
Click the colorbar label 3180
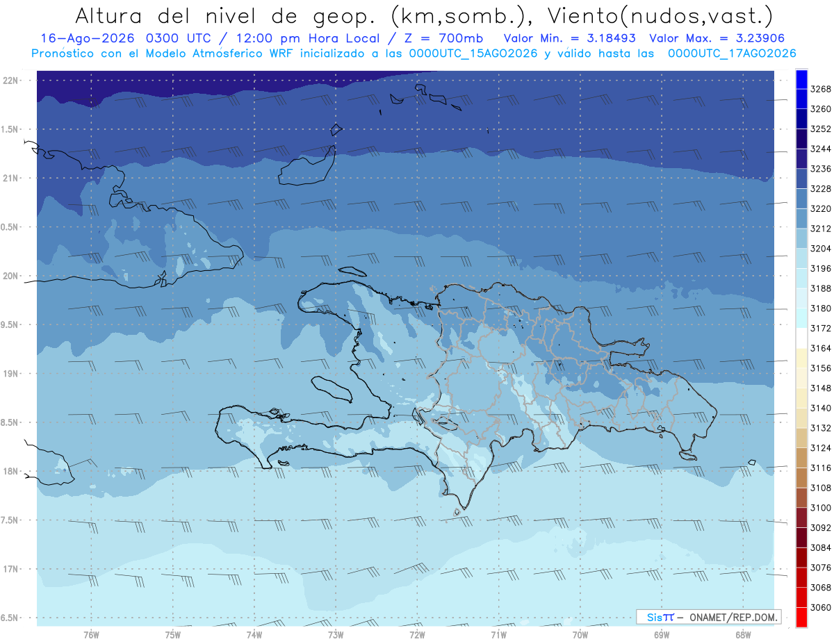(820, 308)
